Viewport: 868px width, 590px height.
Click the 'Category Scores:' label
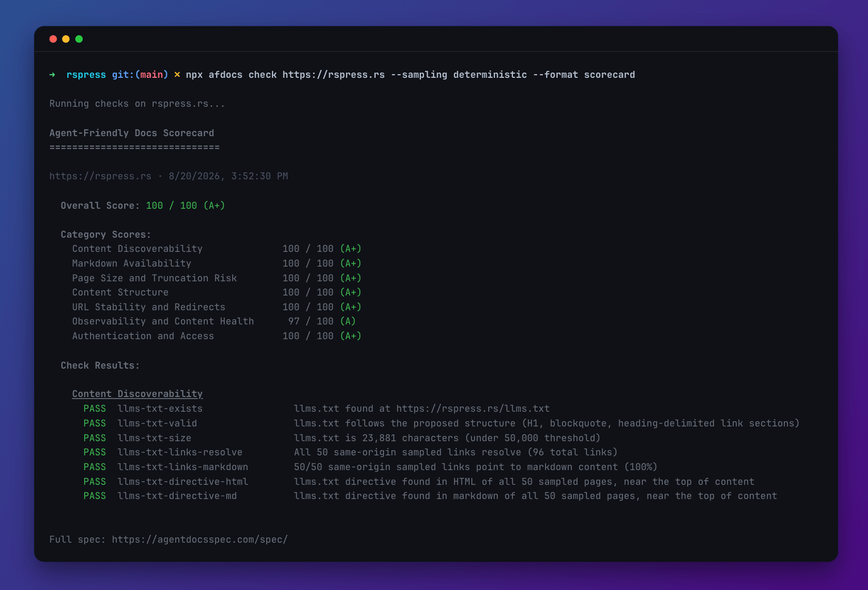[106, 235]
